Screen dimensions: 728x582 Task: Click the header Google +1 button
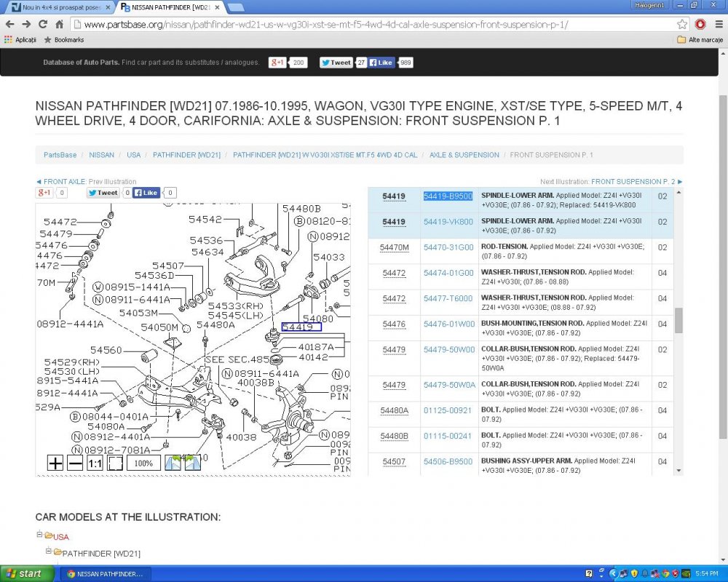277,63
